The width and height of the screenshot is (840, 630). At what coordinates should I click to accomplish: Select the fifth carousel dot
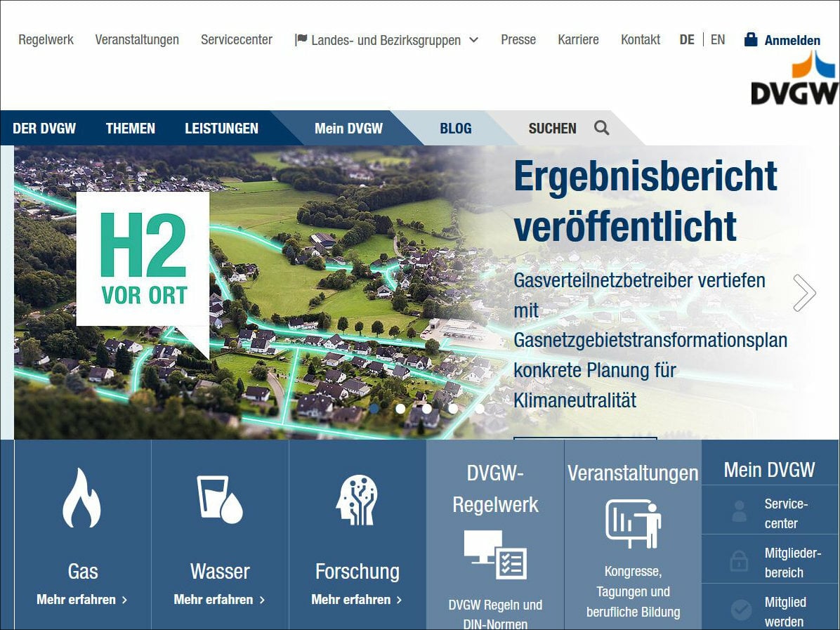[x=480, y=408]
